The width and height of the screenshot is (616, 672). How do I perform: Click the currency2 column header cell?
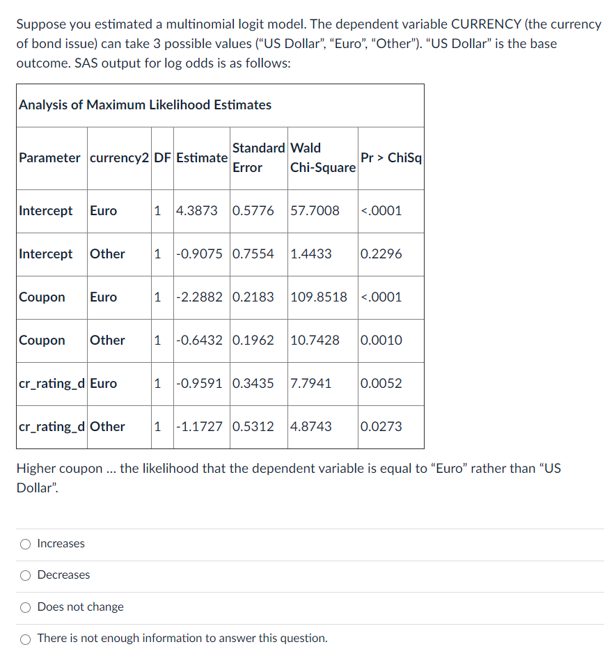(x=118, y=158)
